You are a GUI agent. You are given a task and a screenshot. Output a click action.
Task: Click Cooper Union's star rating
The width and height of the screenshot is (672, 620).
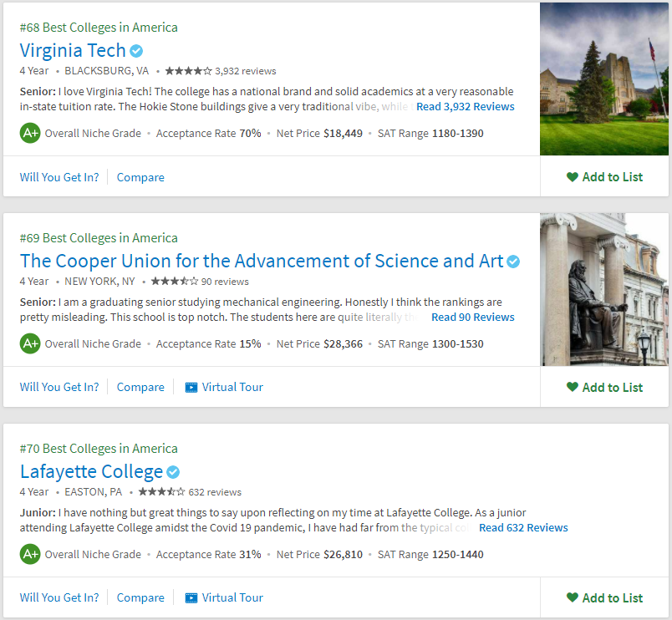coord(175,281)
